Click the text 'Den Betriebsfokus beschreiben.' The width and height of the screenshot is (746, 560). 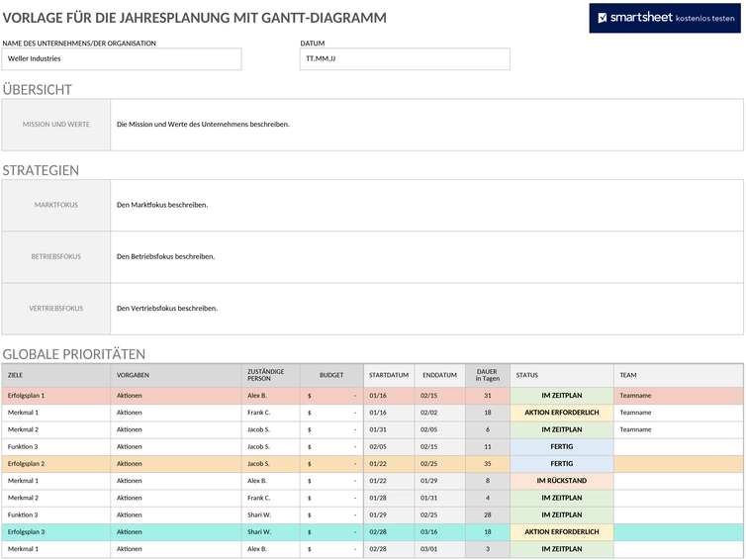165,256
